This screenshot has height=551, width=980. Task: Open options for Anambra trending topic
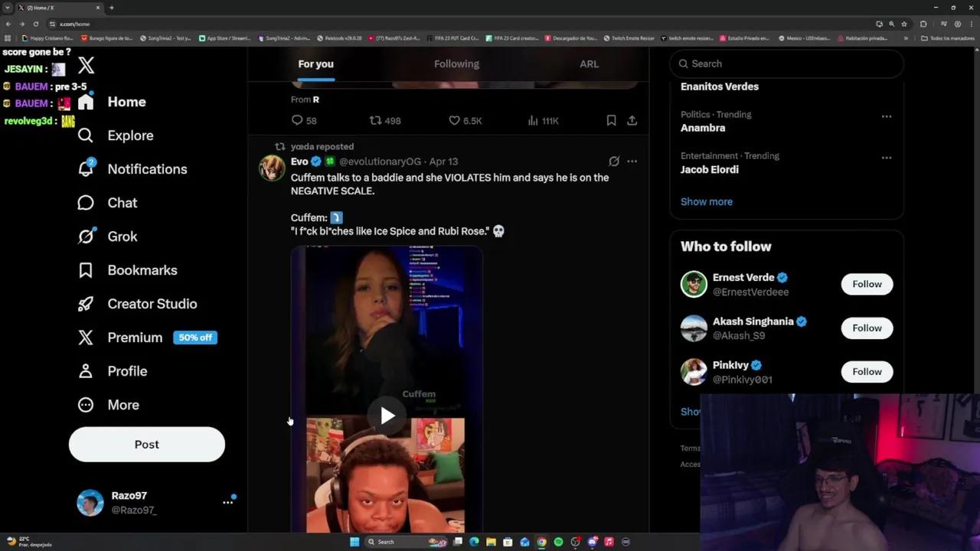click(886, 116)
